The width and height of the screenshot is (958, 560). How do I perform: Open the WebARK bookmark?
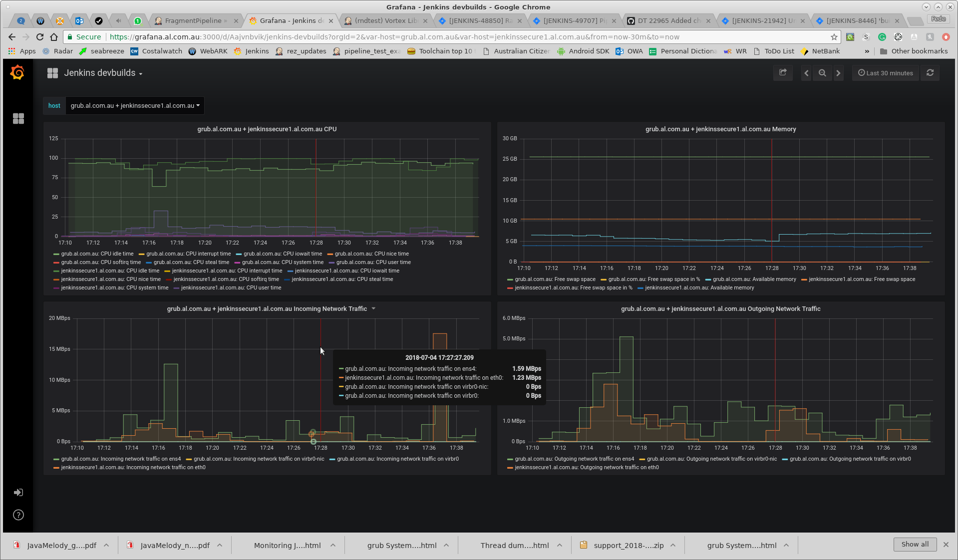coord(208,51)
